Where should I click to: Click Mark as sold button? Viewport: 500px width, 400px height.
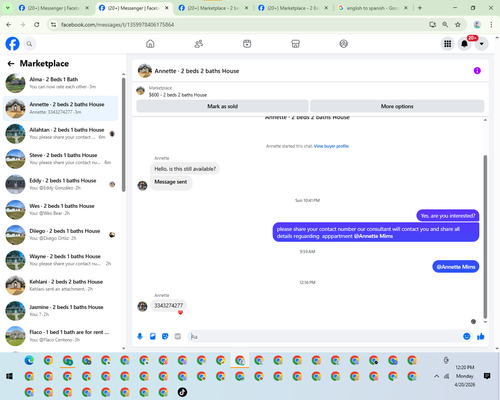coord(222,106)
